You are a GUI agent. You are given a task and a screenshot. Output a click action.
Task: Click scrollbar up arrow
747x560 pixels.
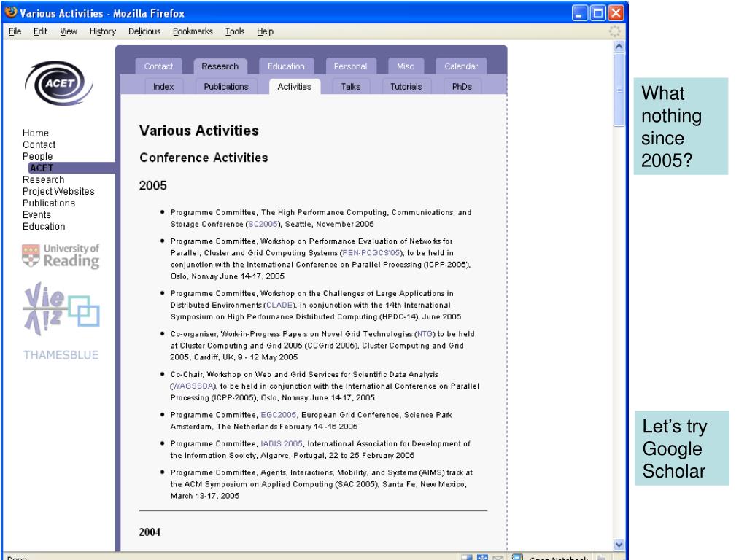coord(619,46)
